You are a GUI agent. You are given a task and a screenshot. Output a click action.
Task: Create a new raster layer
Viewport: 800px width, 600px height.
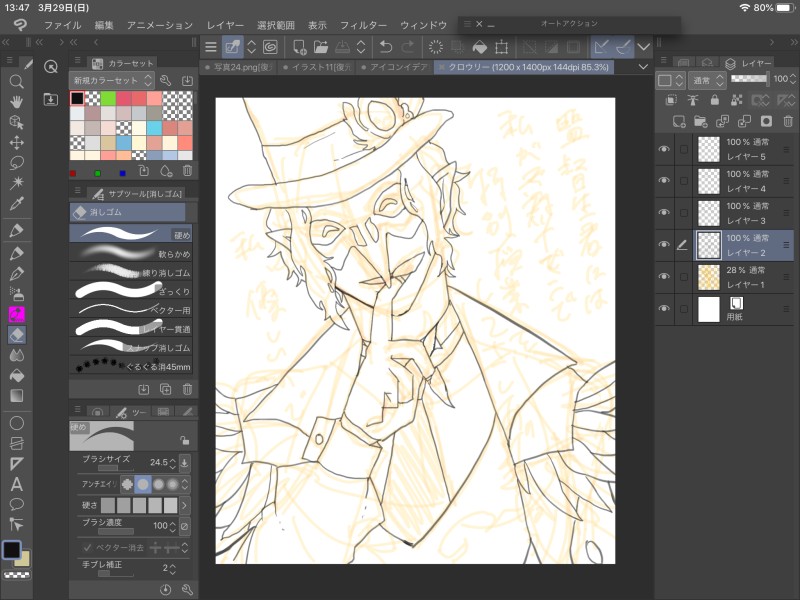click(679, 121)
